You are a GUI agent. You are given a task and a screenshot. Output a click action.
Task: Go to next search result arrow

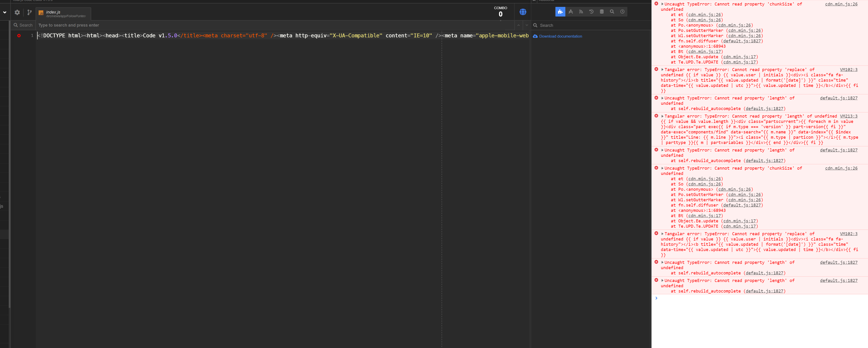click(x=527, y=25)
